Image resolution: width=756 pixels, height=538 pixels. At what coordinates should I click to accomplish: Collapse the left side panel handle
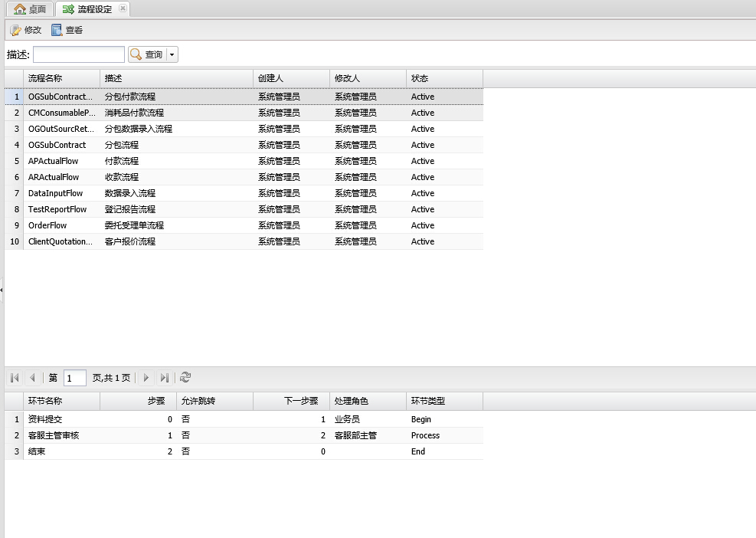2,290
